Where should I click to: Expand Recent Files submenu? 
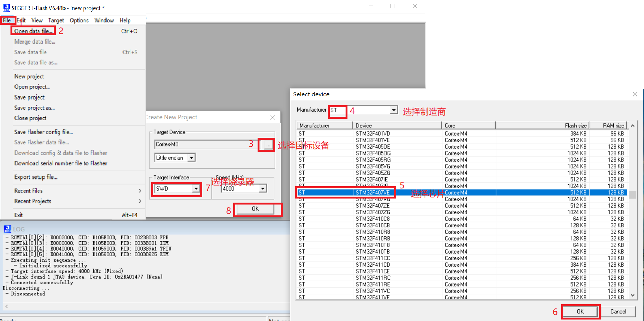pos(78,191)
